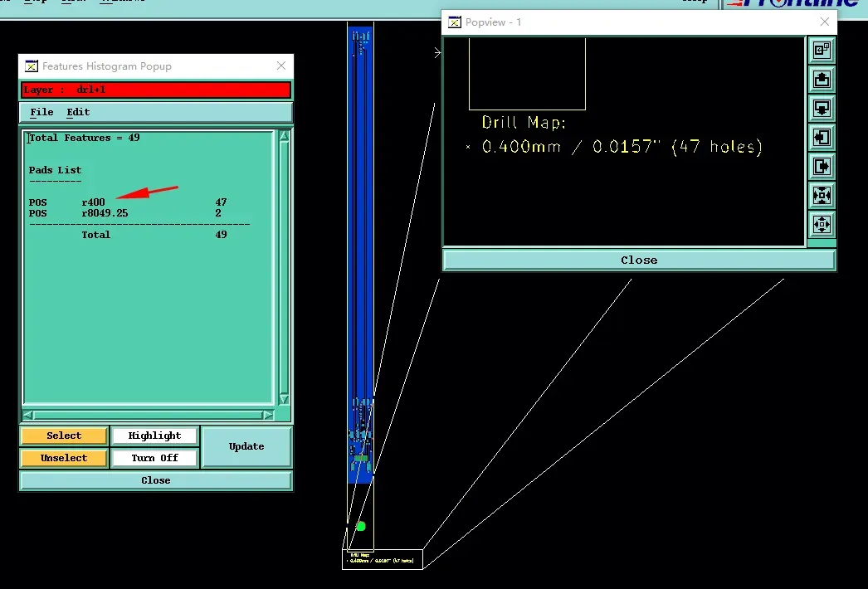Click the Unselect button
This screenshot has width=868, height=589.
[64, 458]
